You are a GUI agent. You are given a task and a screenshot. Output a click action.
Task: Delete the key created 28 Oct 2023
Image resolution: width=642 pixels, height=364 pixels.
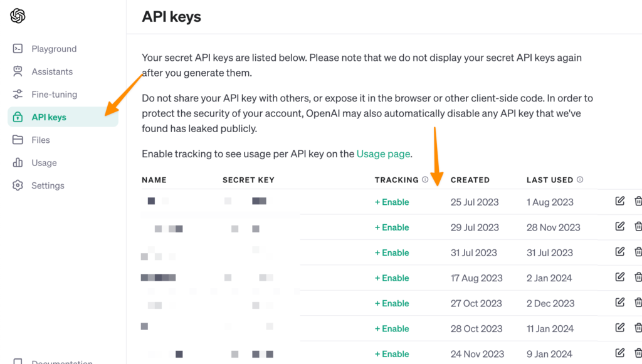coord(638,328)
